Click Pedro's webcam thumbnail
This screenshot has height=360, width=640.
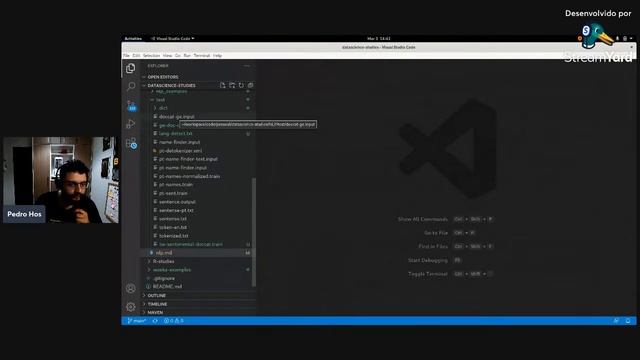[x=60, y=180]
